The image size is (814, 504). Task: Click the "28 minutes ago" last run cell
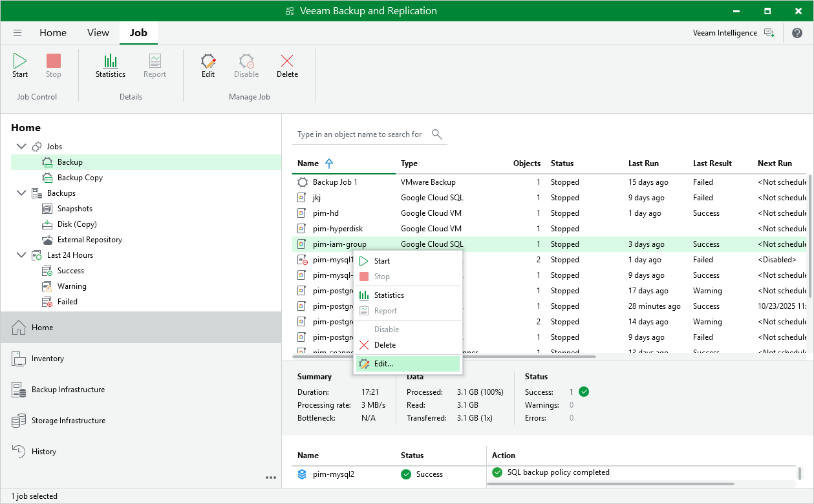(x=654, y=306)
